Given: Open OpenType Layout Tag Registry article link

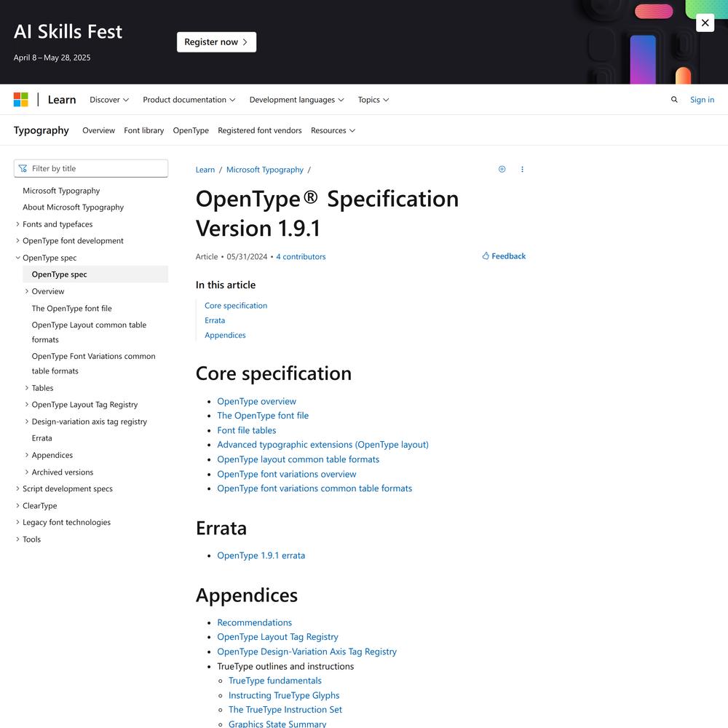Looking at the screenshot, I should coord(277,637).
